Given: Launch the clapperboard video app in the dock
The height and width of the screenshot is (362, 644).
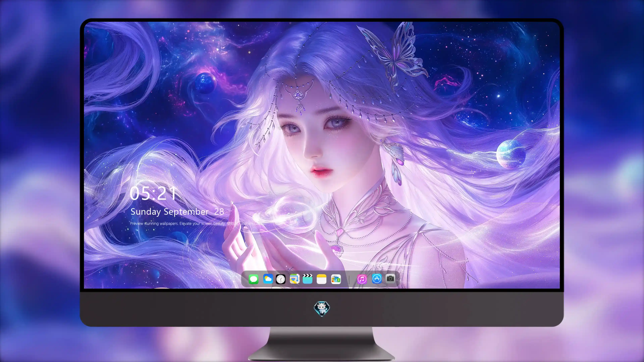Looking at the screenshot, I should pos(308,279).
